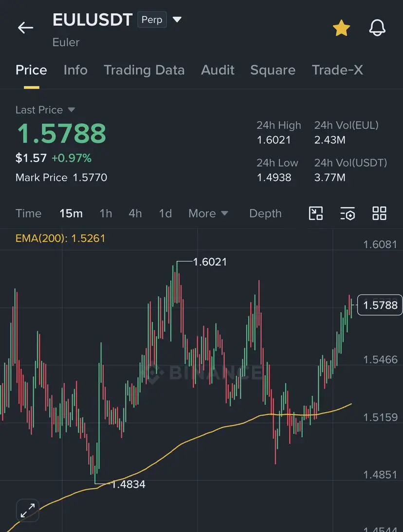Tap the +0.97% change percentage
Viewport: 403px width, 532px height.
coord(71,158)
